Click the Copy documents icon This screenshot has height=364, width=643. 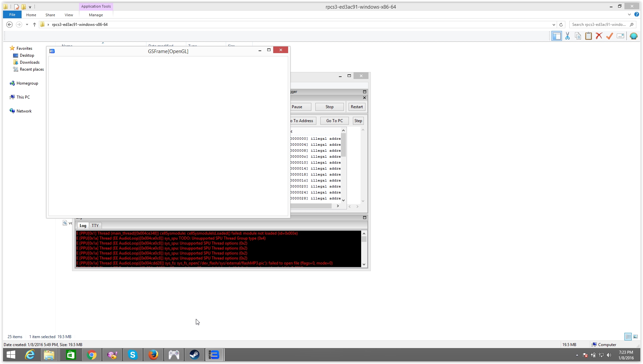(578, 36)
